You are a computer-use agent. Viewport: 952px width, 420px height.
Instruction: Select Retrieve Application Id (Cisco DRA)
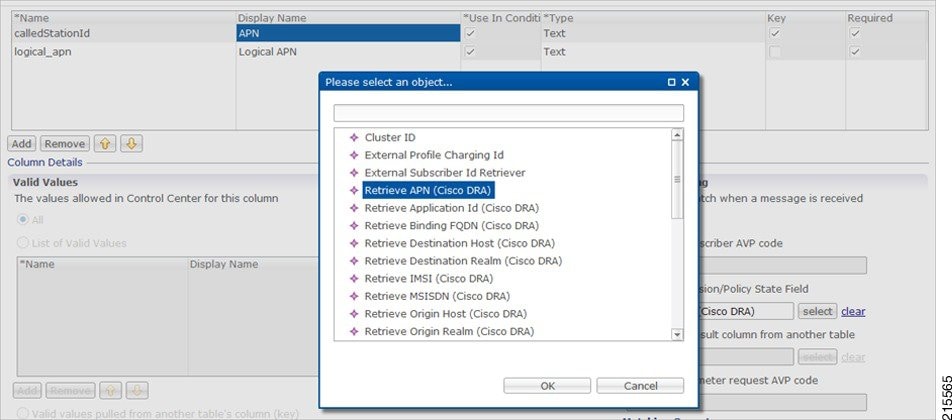[452, 208]
